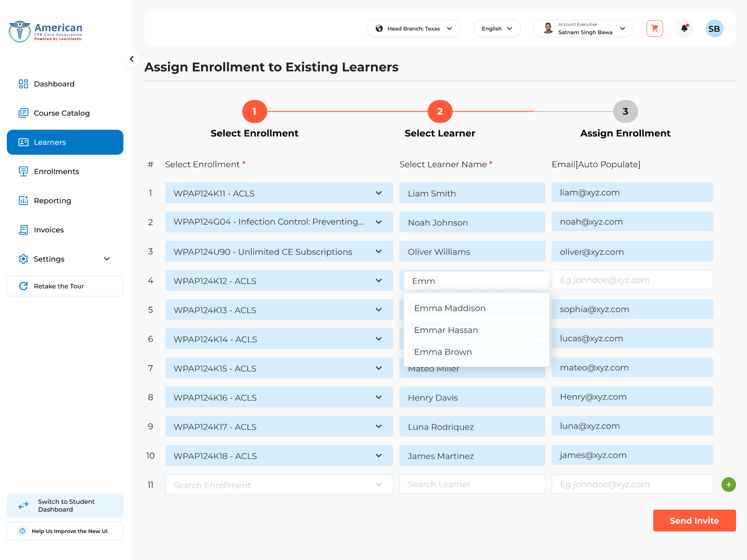
Task: Click the Settings gear icon
Action: tap(23, 259)
